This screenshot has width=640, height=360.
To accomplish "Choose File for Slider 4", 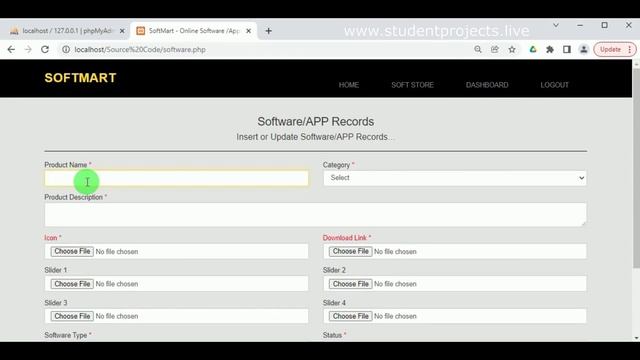I will tap(351, 316).
